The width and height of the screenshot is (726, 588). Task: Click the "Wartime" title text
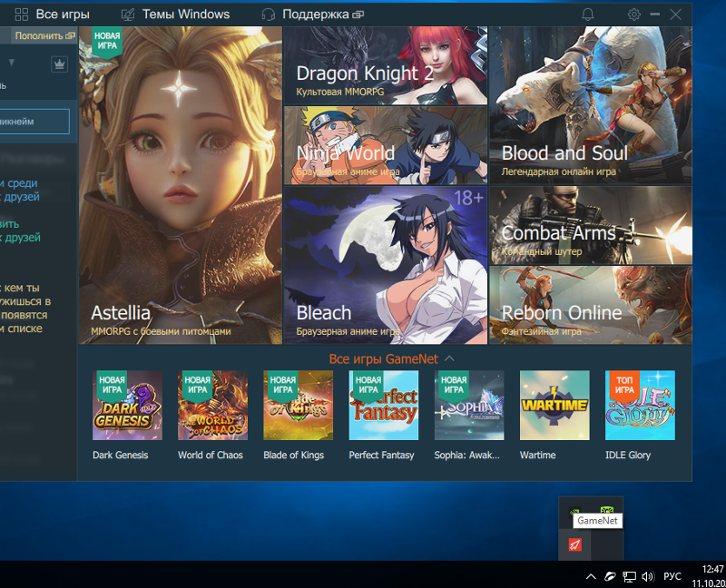(x=537, y=456)
